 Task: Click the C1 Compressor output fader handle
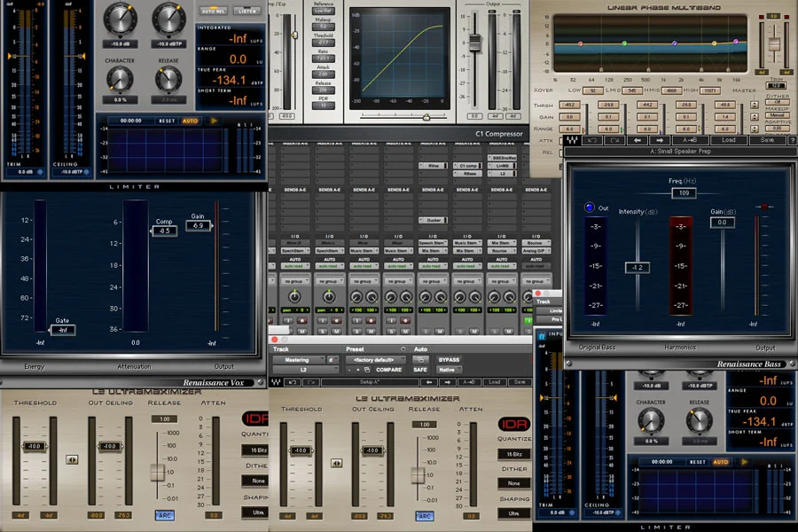coord(475,43)
